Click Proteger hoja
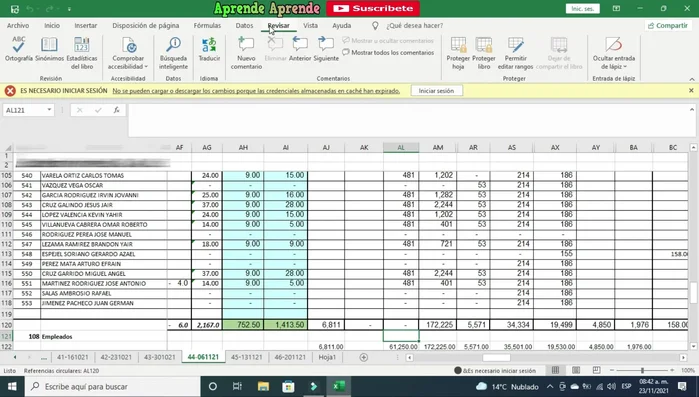 (x=458, y=53)
